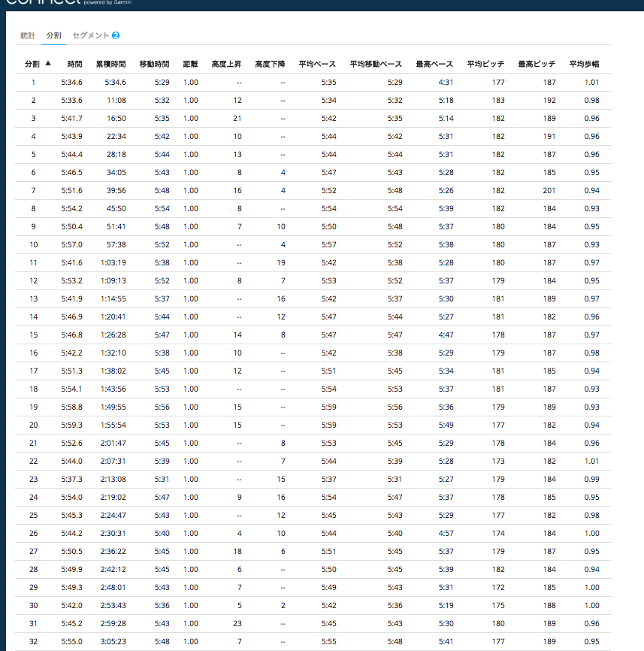Click lap time 5:58.8 in lap 19
The width and height of the screenshot is (644, 651).
72,407
